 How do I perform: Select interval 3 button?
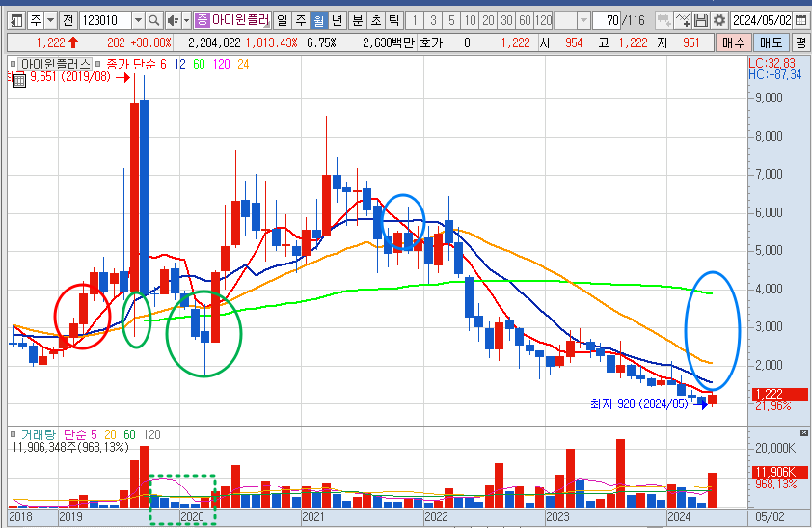tap(433, 20)
